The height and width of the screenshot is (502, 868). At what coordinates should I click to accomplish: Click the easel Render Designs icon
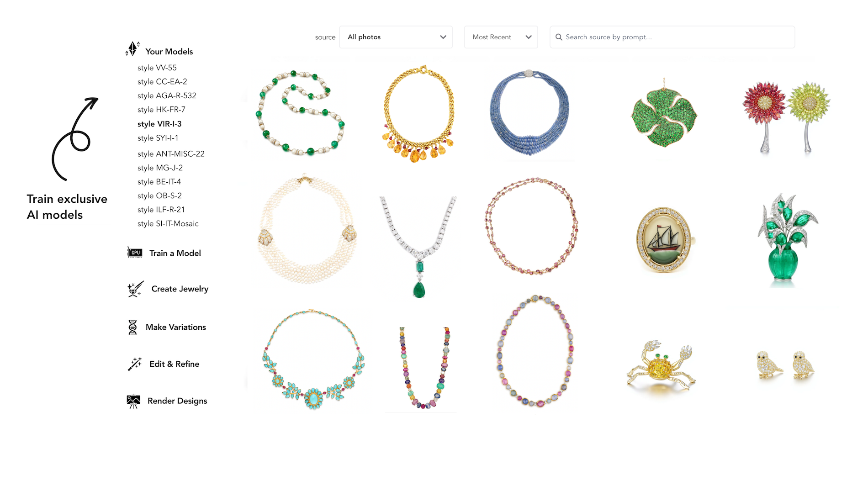coord(133,401)
